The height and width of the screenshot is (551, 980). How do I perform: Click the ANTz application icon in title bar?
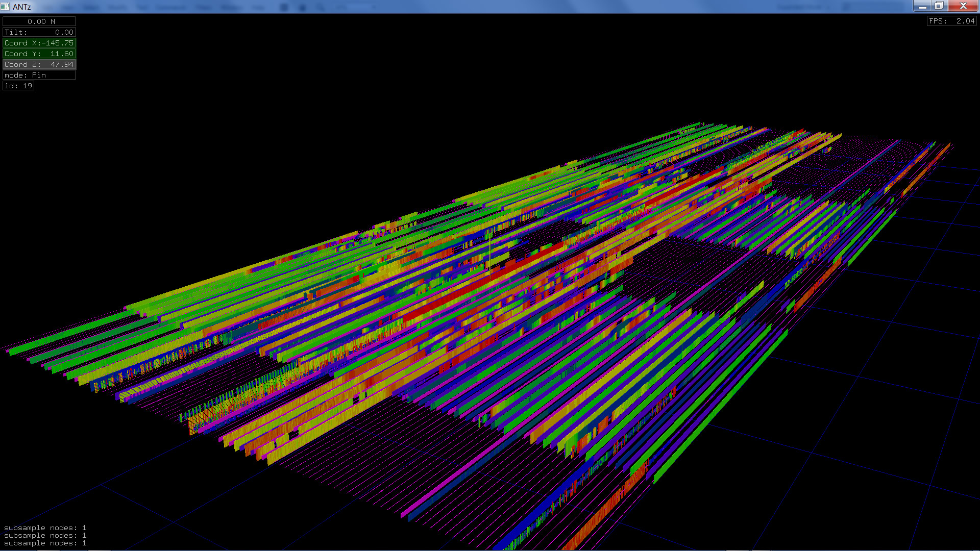pyautogui.click(x=5, y=7)
